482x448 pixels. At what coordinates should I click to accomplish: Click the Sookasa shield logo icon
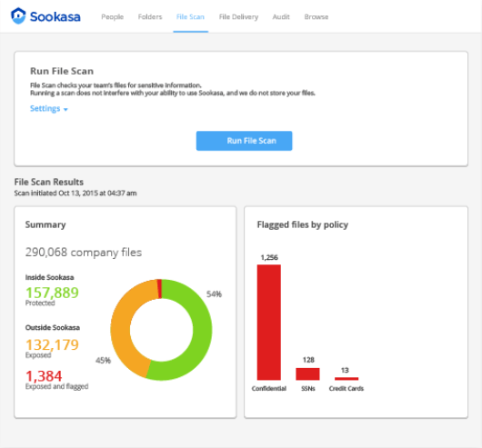point(18,16)
